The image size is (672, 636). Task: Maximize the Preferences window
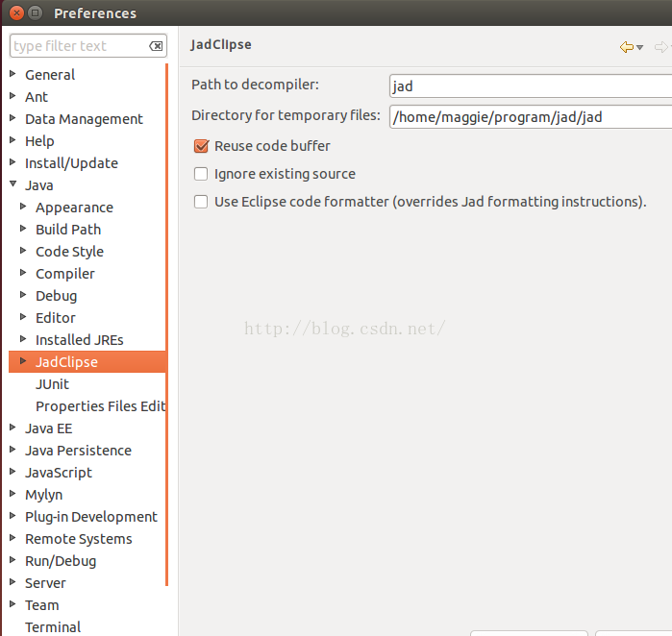point(36,13)
